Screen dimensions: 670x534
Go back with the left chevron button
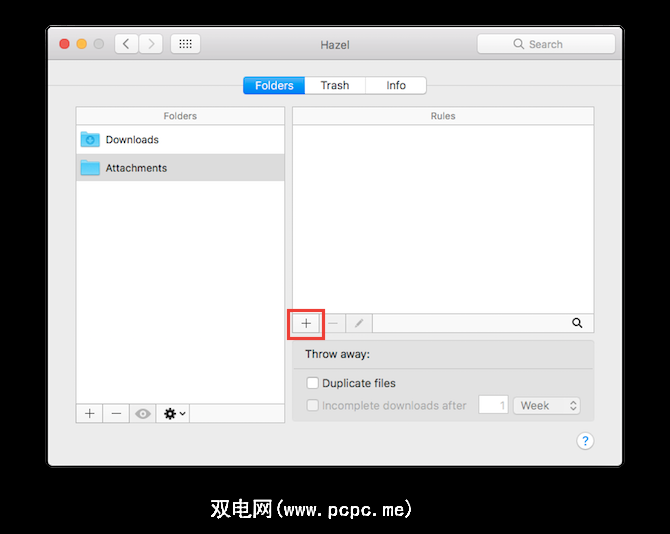pos(126,44)
